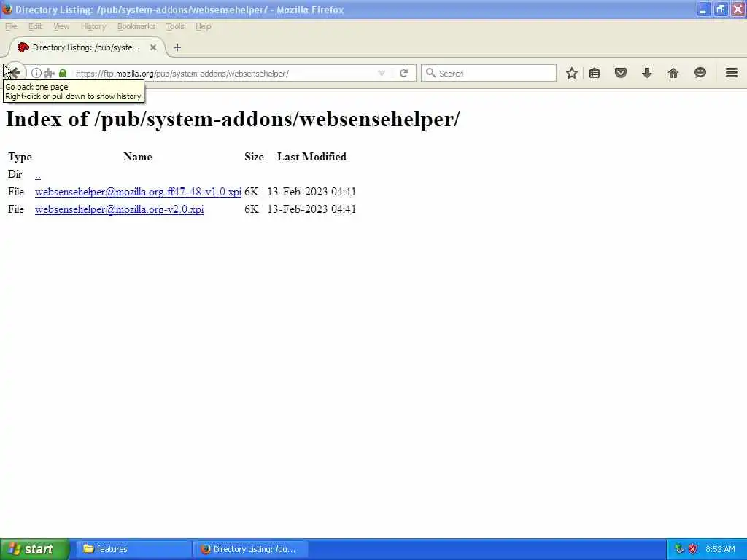This screenshot has height=560, width=747.
Task: Show site information via info icon
Action: [x=36, y=73]
